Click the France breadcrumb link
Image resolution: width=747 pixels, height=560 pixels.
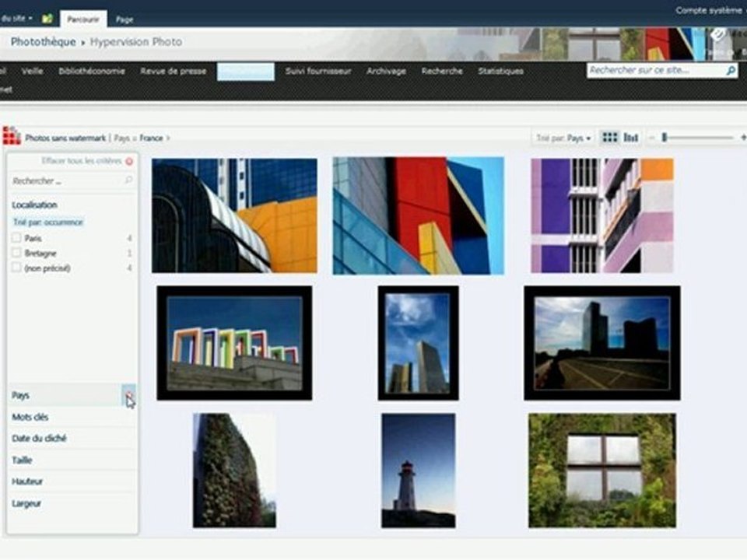pos(152,138)
